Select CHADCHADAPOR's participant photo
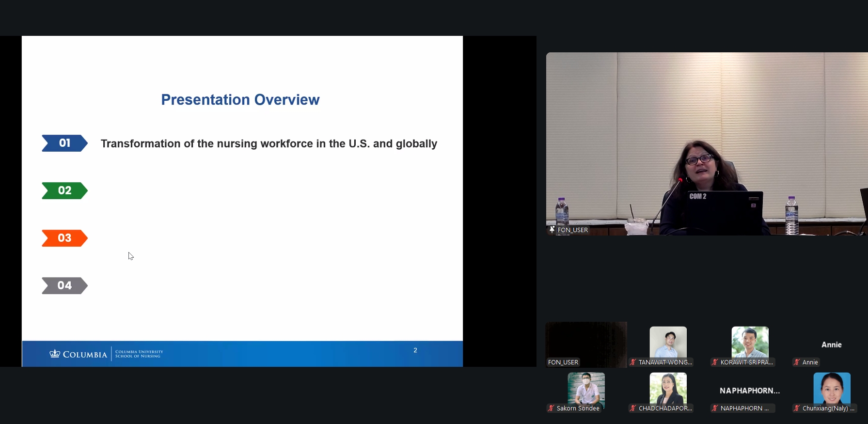The height and width of the screenshot is (424, 868). [668, 388]
